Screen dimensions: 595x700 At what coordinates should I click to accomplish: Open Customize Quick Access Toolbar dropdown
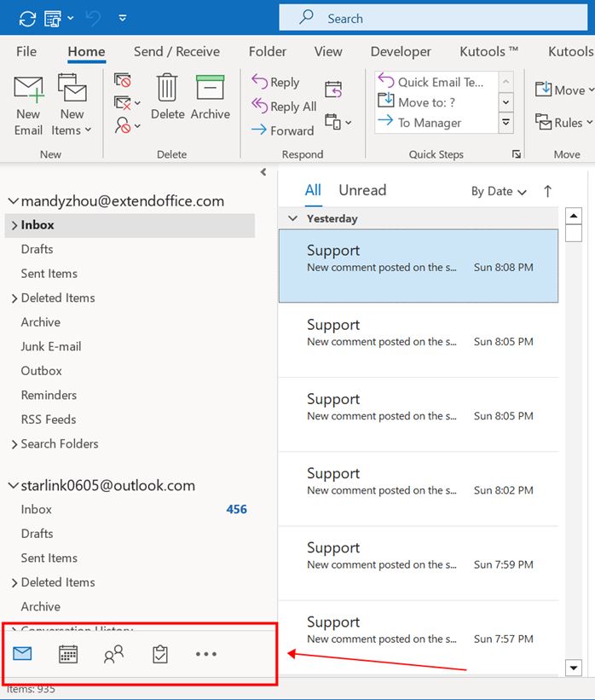[122, 18]
